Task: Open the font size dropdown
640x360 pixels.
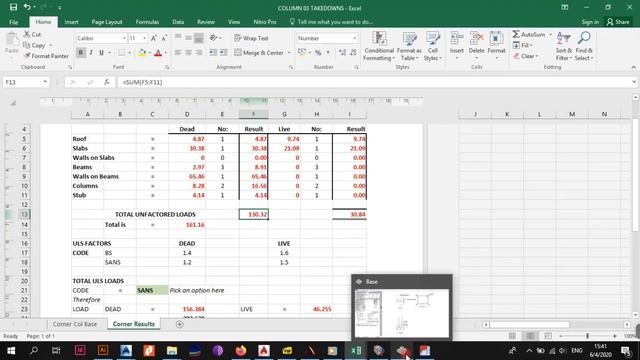Action: coord(144,38)
